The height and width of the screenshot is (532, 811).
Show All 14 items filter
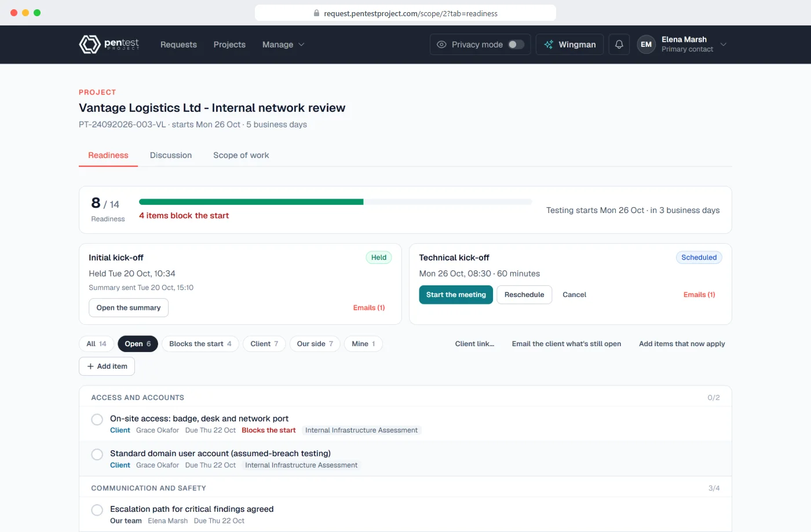pos(97,344)
